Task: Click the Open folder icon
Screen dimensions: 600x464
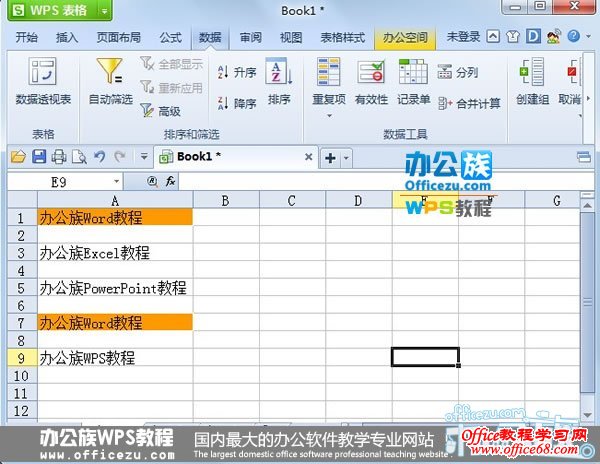Action: click(18, 157)
